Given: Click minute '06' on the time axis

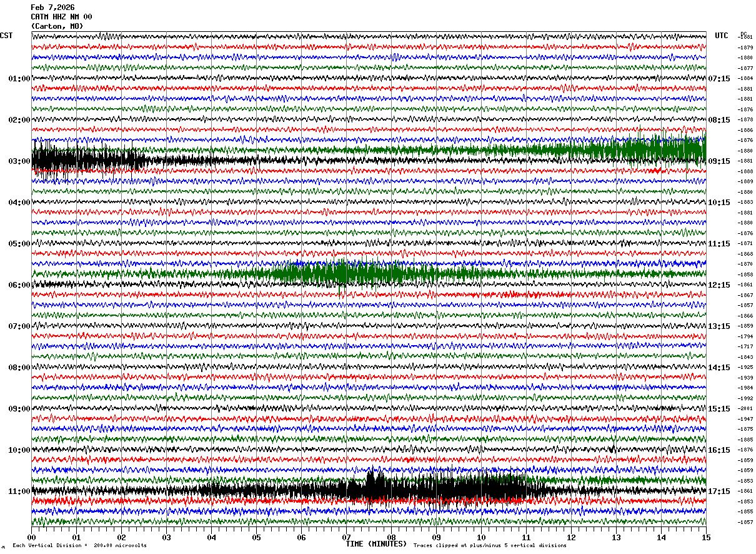Looking at the screenshot, I should (301, 537).
